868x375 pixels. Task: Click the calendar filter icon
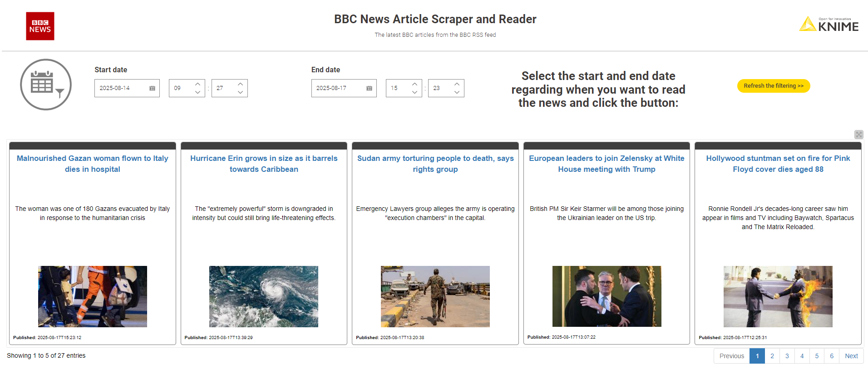click(46, 85)
